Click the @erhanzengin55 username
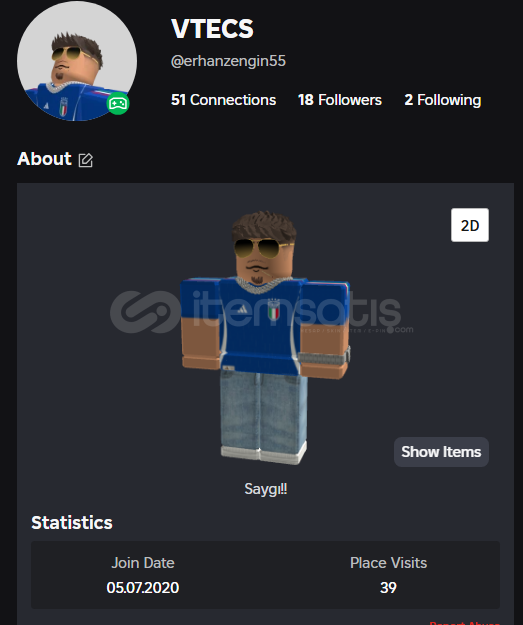Screen dimensions: 523x625 [x=228, y=61]
